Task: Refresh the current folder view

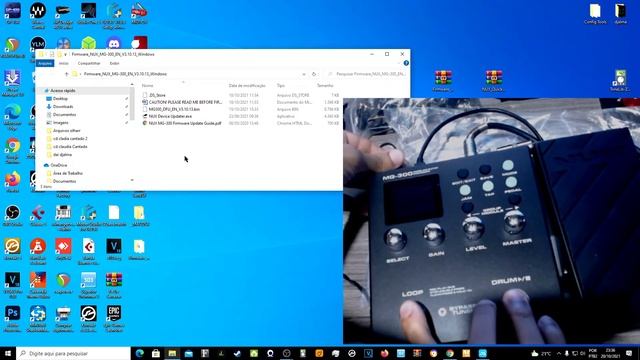Action: pyautogui.click(x=314, y=74)
